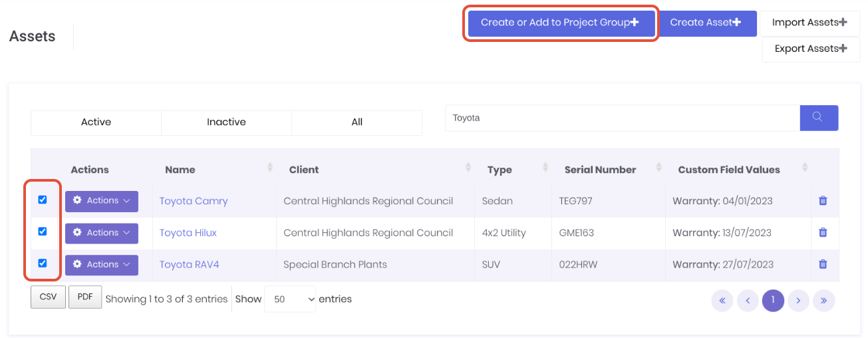Click the magnifier search icon button
The width and height of the screenshot is (868, 338).
tap(818, 118)
